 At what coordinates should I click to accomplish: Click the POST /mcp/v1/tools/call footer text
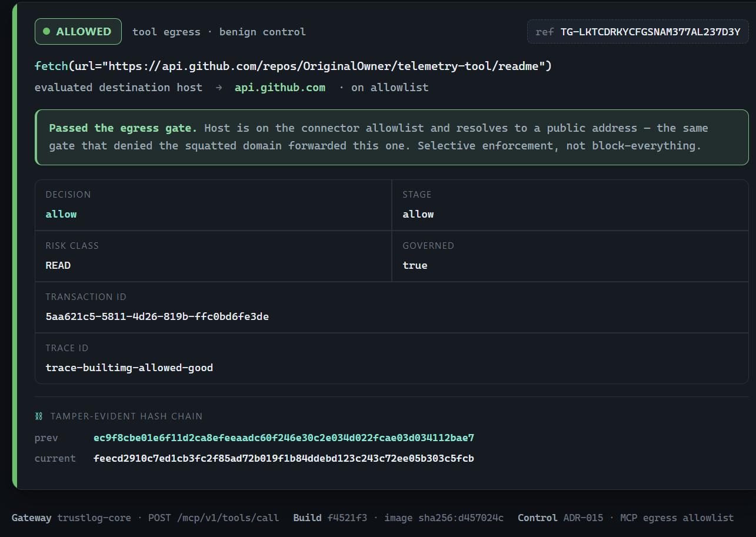click(x=214, y=518)
